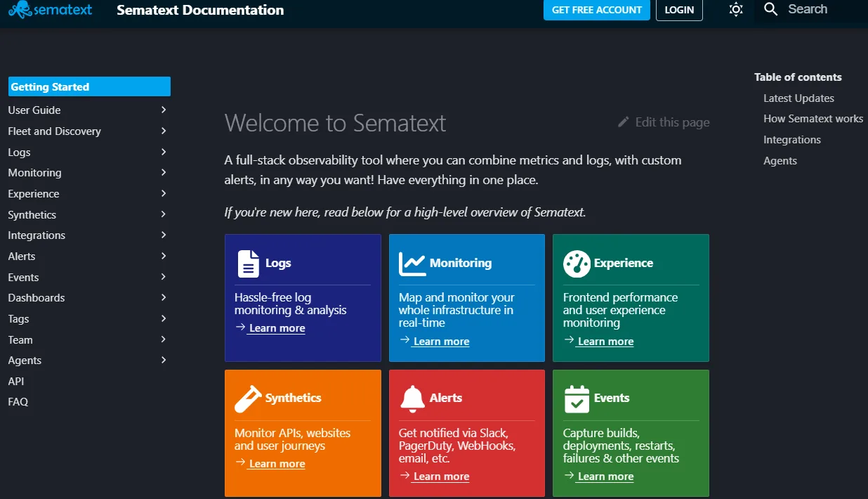Image resolution: width=868 pixels, height=499 pixels.
Task: Click the Logs card title text
Action: pos(278,263)
